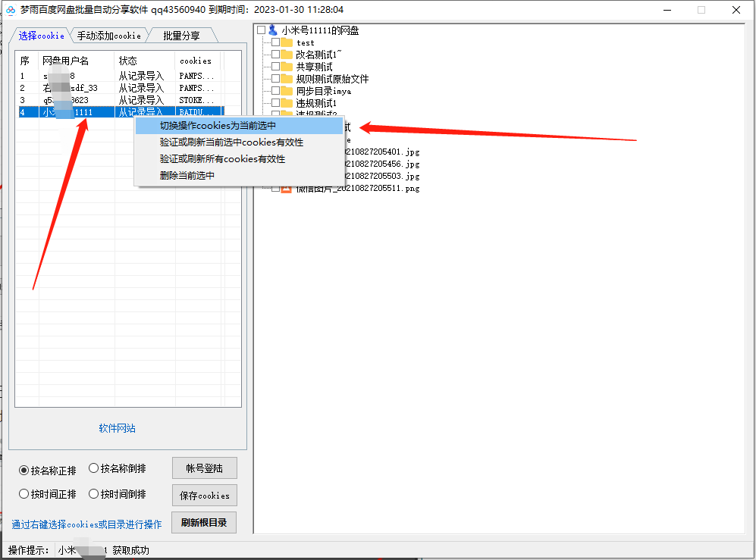Click the image icon of 微信图片_20210827205401.jpg
This screenshot has width=756, height=560.
[x=285, y=152]
